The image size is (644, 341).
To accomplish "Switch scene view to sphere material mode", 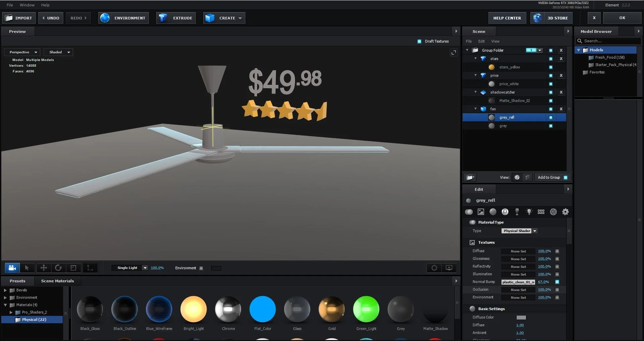I will pos(517,177).
